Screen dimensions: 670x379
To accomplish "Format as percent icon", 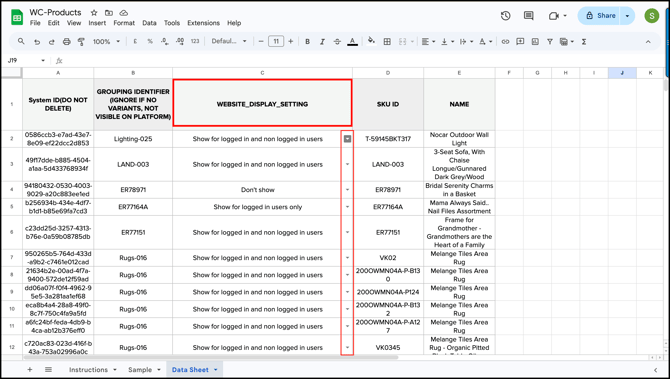I will click(150, 41).
